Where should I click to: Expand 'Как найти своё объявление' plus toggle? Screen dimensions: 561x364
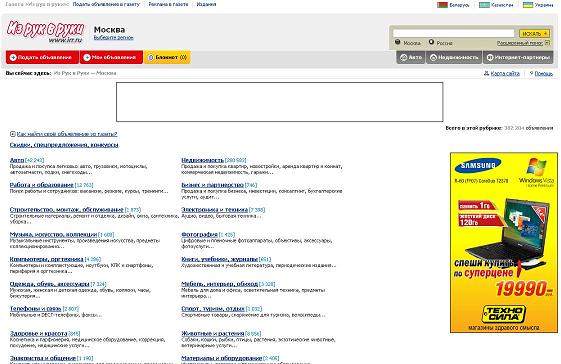click(13, 134)
